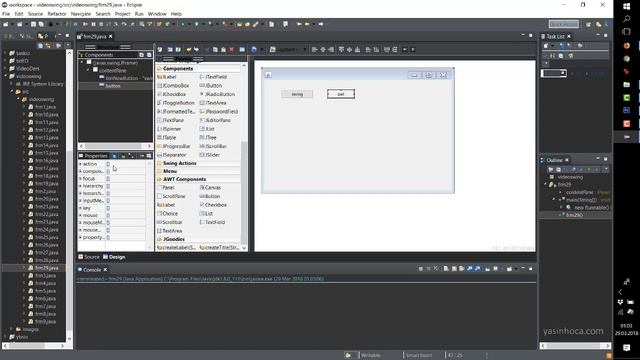Switch to the Source tab

point(89,257)
